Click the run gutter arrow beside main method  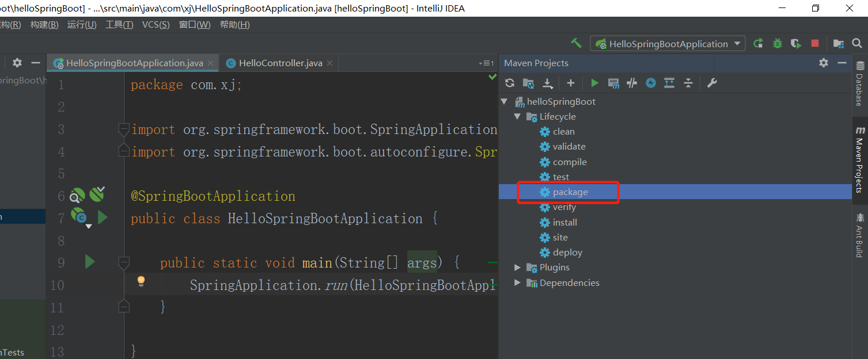(x=90, y=262)
